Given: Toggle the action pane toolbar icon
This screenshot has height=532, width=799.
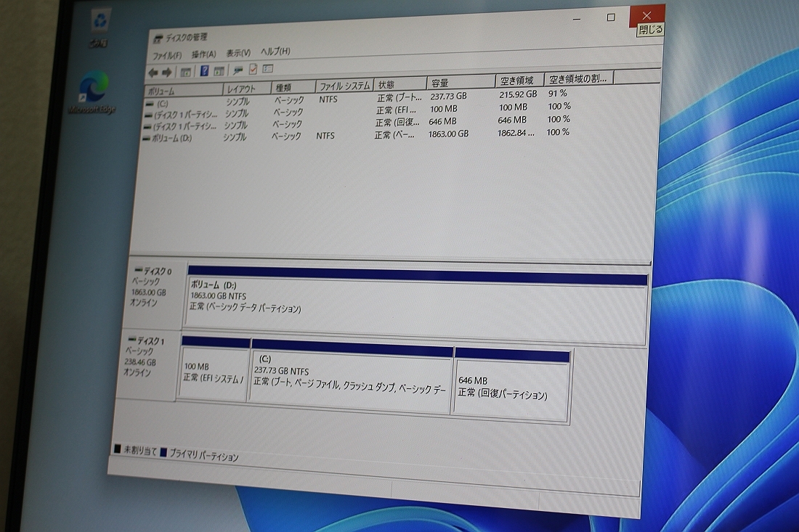Looking at the screenshot, I should tap(219, 71).
